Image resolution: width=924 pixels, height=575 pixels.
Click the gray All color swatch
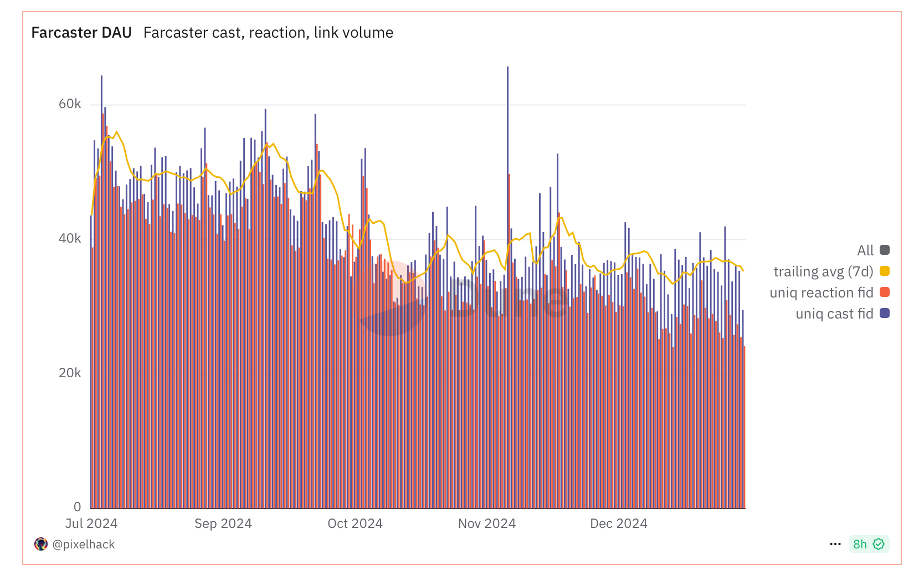coord(885,250)
